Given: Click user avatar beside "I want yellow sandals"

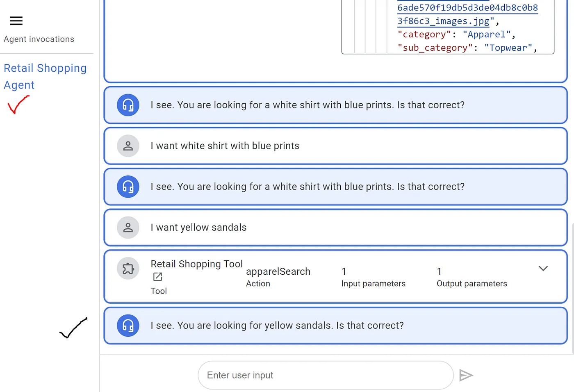Looking at the screenshot, I should pyautogui.click(x=128, y=228).
